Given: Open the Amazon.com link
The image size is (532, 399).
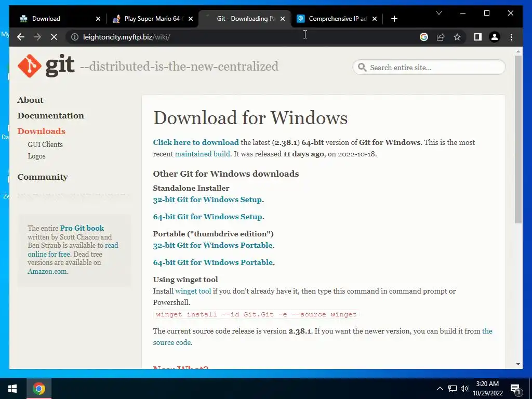Looking at the screenshot, I should [48, 271].
